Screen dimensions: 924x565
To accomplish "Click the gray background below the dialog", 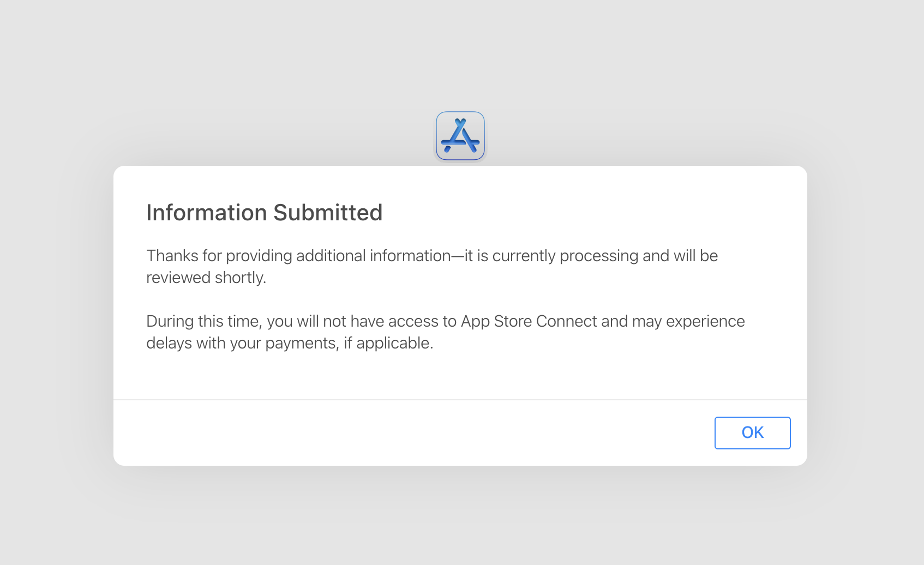I will pos(460,518).
